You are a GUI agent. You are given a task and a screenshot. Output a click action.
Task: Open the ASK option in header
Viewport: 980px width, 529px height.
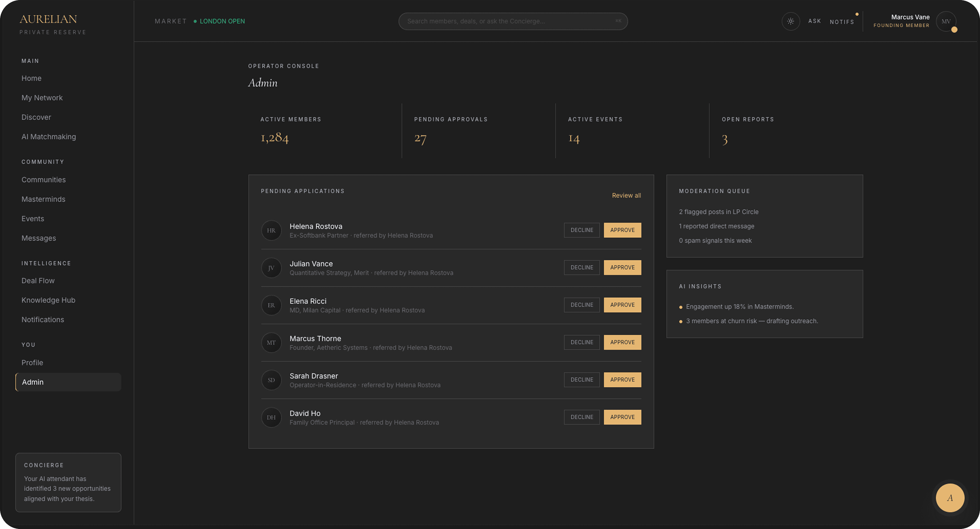(815, 21)
